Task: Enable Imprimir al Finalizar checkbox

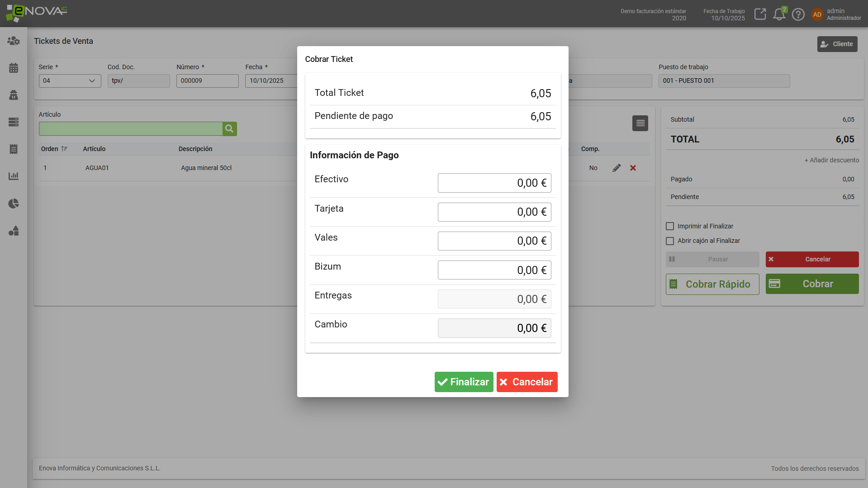Action: (x=670, y=226)
